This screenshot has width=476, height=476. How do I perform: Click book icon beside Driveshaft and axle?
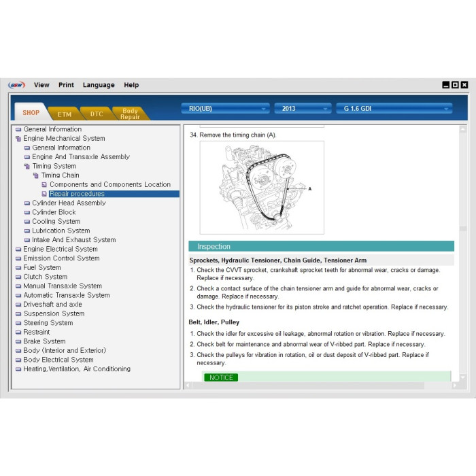pos(18,305)
